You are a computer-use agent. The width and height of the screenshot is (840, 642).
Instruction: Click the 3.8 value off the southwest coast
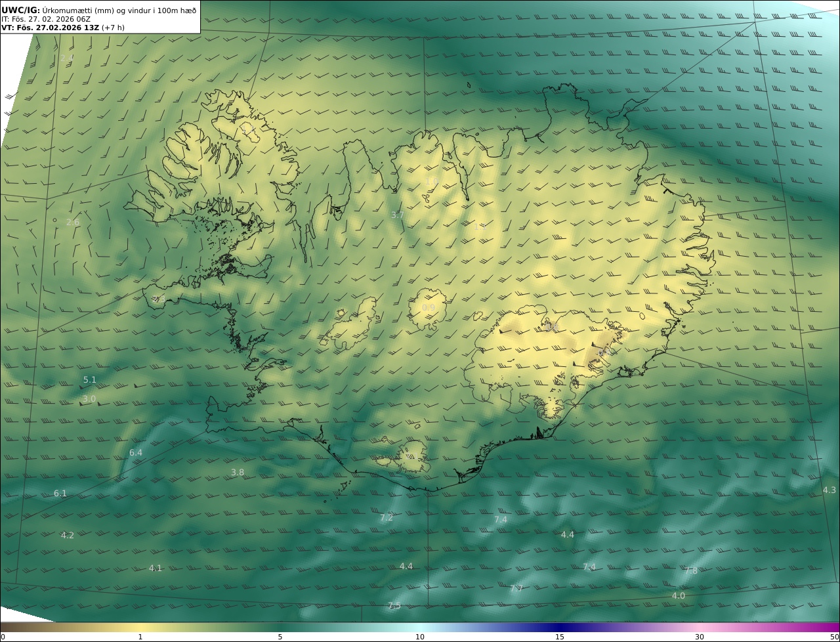pyautogui.click(x=238, y=472)
